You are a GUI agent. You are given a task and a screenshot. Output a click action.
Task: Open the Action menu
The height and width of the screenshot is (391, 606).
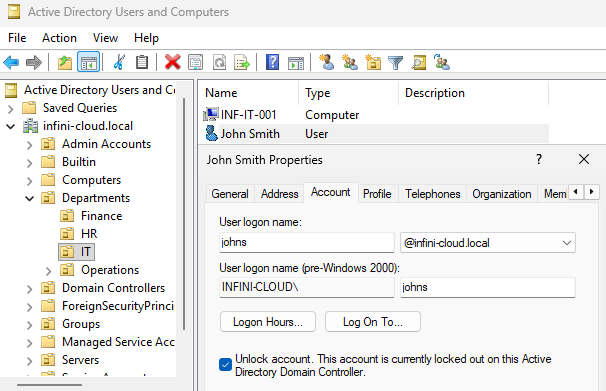59,38
